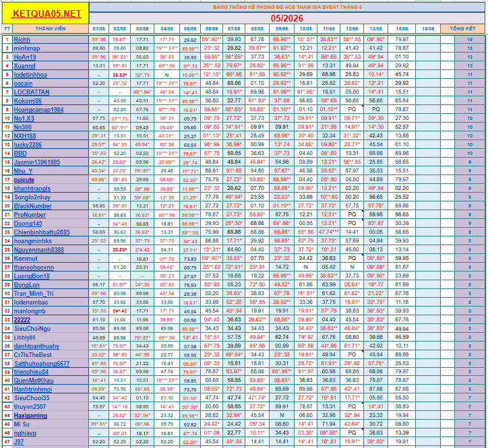Open member link cuicute
Screen dimensions: 488x448
24,179
